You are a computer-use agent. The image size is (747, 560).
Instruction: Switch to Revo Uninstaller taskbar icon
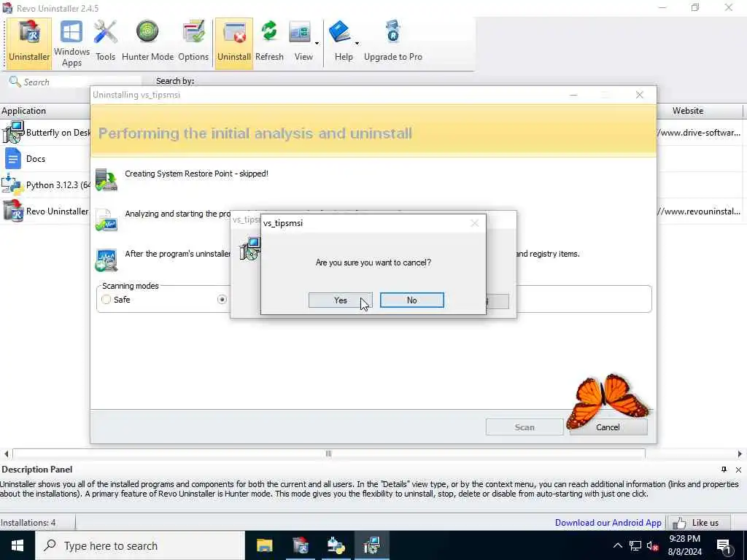(x=301, y=545)
